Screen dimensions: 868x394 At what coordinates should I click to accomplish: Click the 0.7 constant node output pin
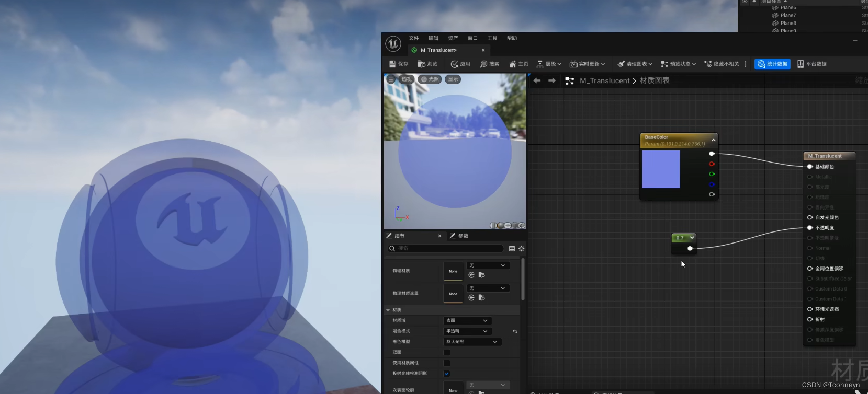690,248
